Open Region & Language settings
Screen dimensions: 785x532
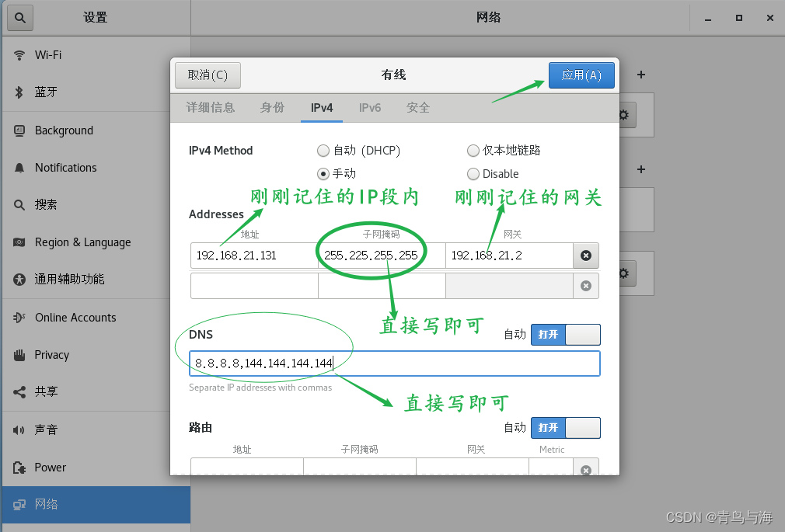[x=96, y=242]
